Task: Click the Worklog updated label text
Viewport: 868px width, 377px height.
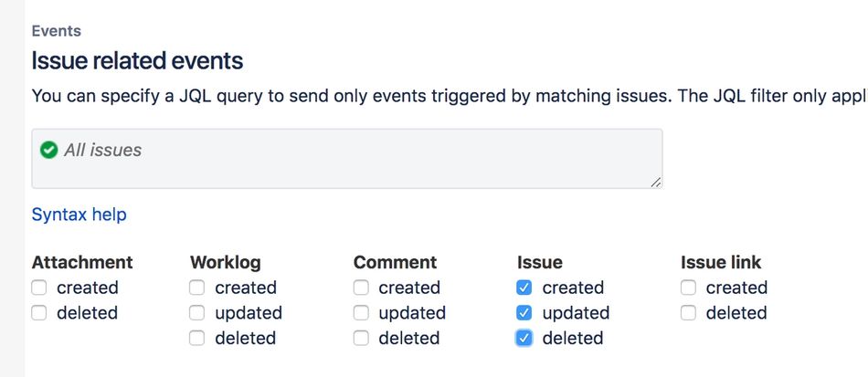Action: point(249,313)
